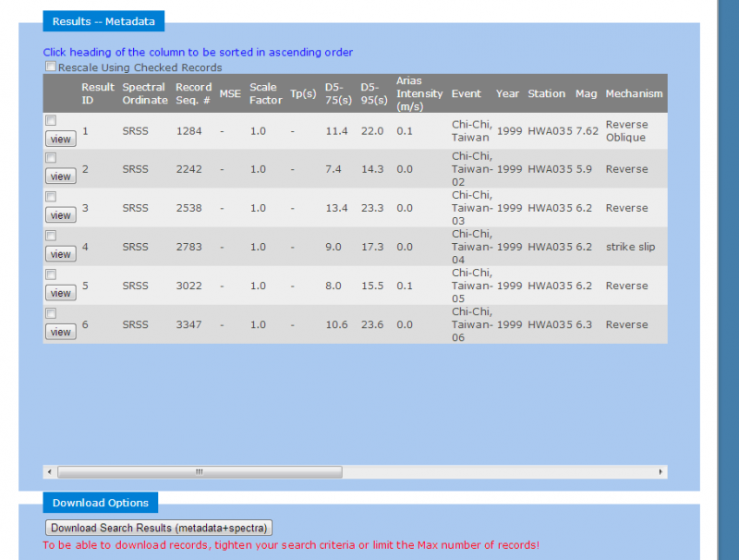View record 1284 details
Image resolution: width=739 pixels, height=560 pixels.
[x=61, y=139]
